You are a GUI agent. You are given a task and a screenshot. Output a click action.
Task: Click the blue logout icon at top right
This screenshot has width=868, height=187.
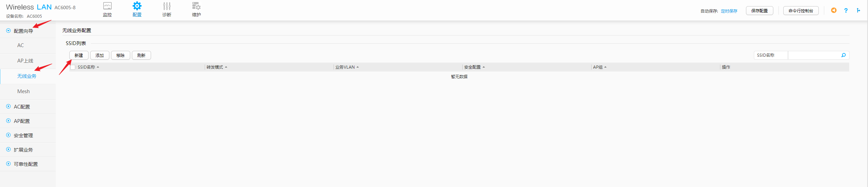point(858,11)
